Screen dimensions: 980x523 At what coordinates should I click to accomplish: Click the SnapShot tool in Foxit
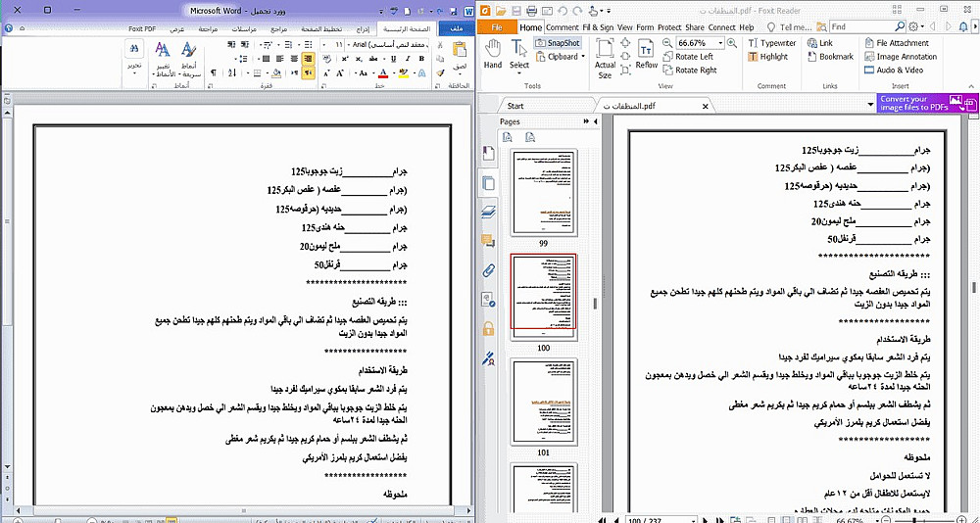pyautogui.click(x=557, y=43)
